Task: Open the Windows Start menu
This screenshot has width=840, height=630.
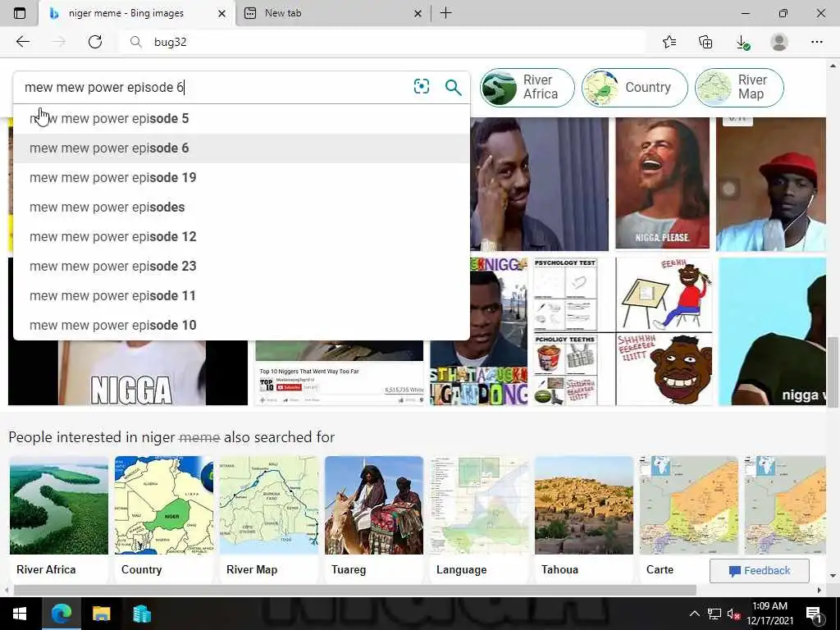Action: [x=20, y=614]
